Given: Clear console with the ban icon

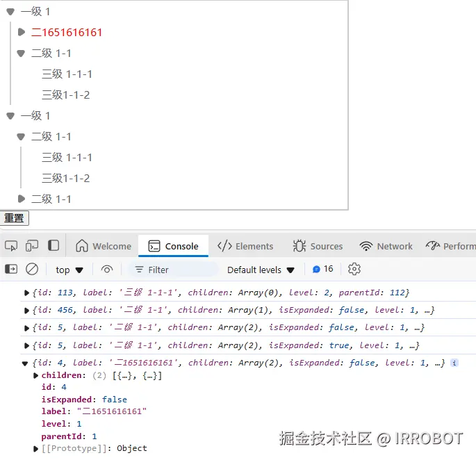Looking at the screenshot, I should (32, 270).
